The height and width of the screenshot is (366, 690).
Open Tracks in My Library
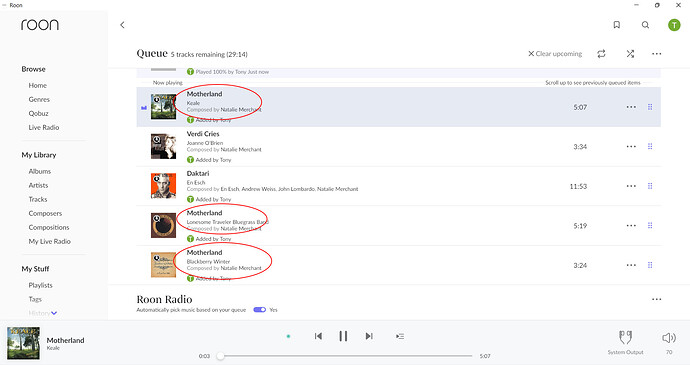(x=38, y=199)
